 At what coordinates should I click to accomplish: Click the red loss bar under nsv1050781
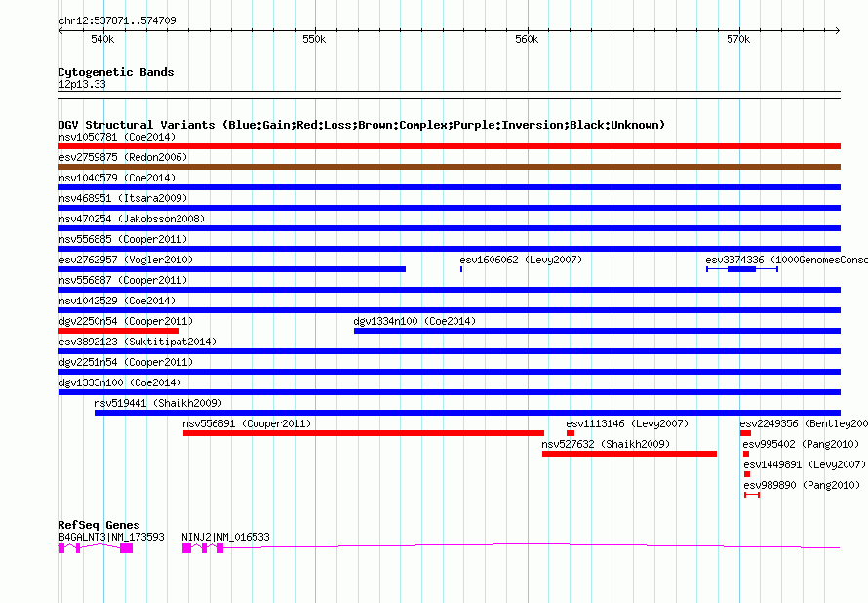point(449,146)
